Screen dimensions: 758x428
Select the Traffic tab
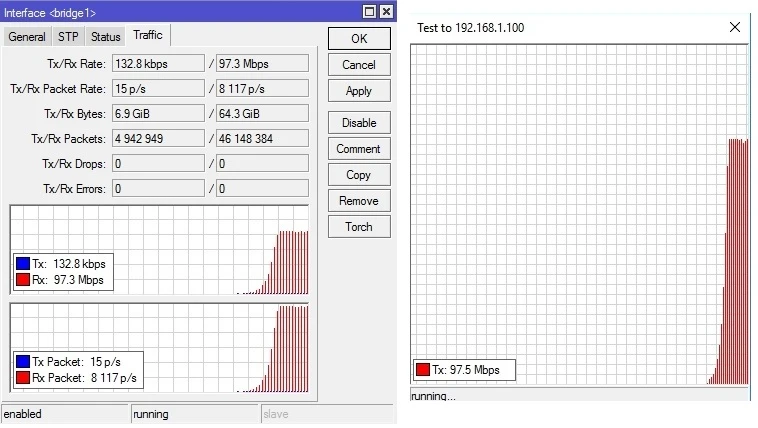tap(147, 36)
